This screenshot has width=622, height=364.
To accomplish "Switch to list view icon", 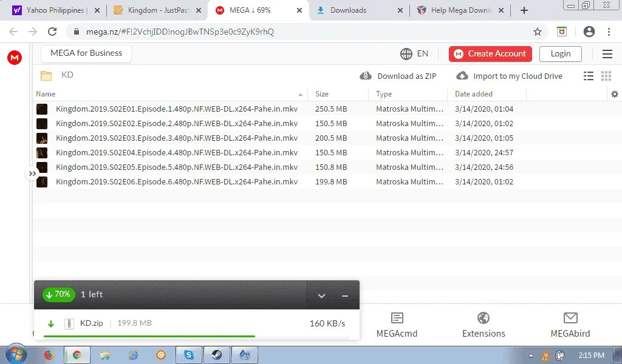I will coord(589,76).
